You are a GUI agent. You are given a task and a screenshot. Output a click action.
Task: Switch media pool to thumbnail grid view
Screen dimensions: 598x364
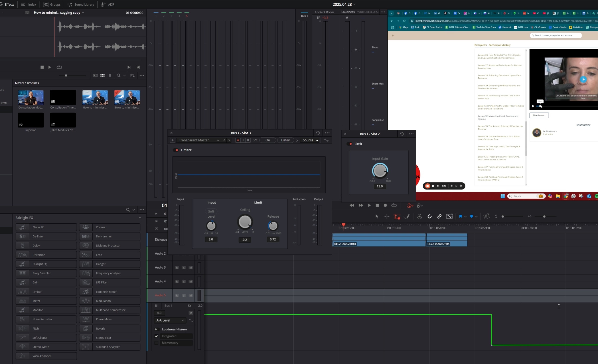(102, 75)
